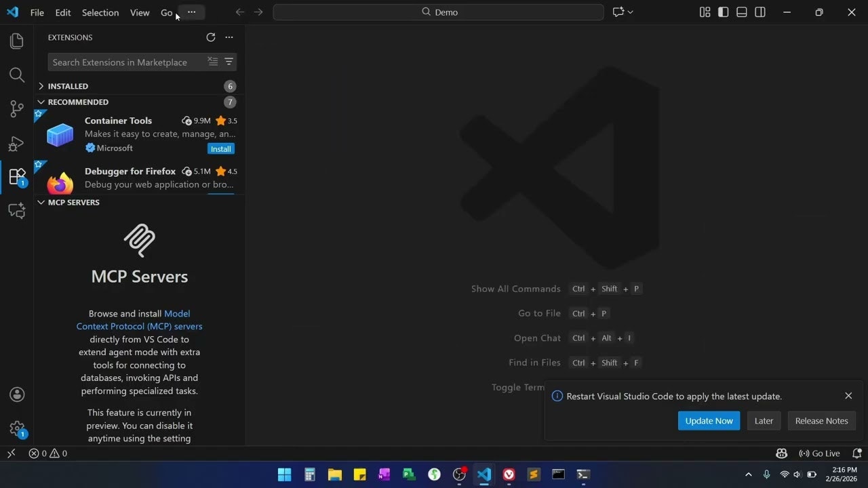Image resolution: width=868 pixels, height=488 pixels.
Task: Click Later on update notification
Action: pyautogui.click(x=764, y=421)
